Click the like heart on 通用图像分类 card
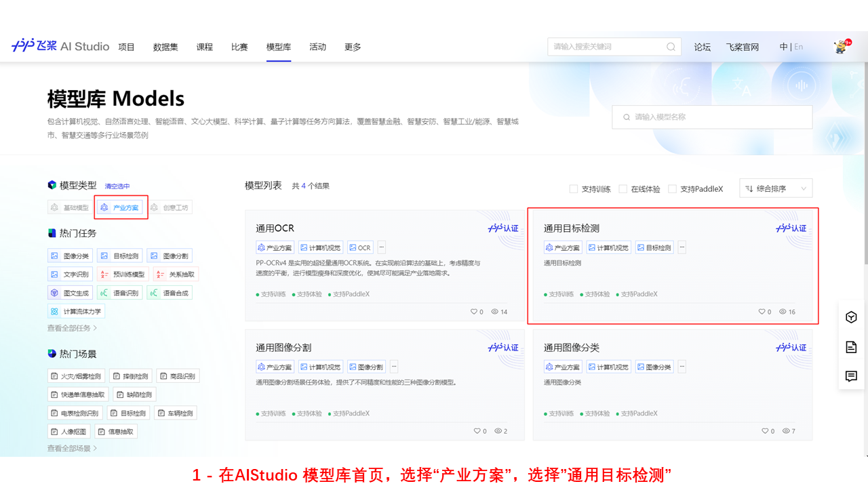Screen dimensions: 868x488 [x=766, y=431]
